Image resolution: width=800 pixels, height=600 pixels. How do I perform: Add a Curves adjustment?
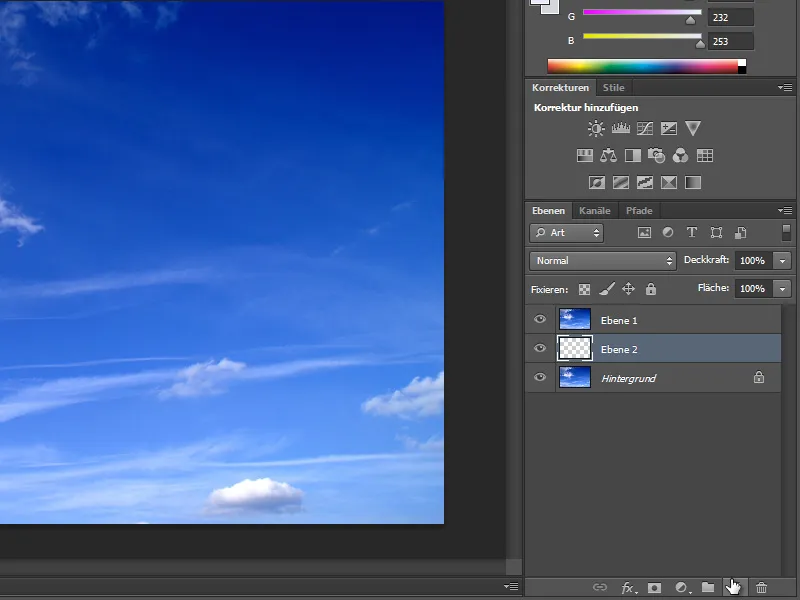click(645, 128)
